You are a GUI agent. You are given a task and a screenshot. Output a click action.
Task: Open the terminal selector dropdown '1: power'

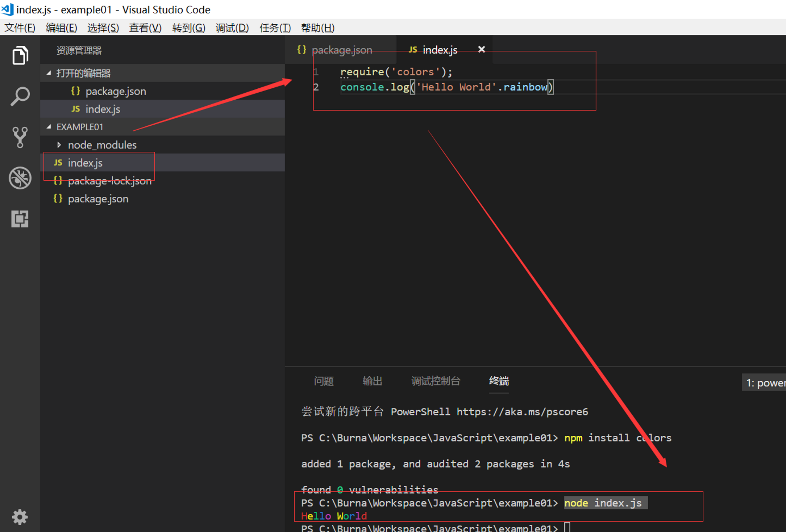pos(764,382)
